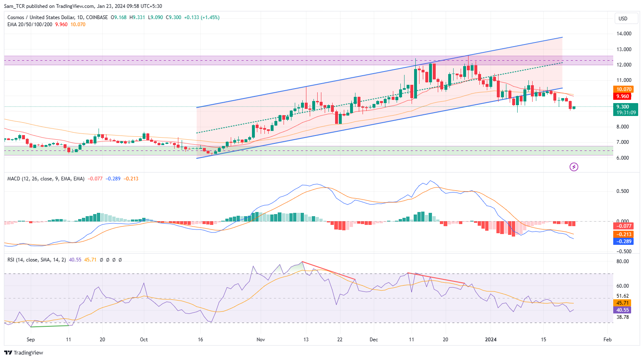Click the 51.62 RSI axis value
The width and height of the screenshot is (644, 360).
click(622, 296)
